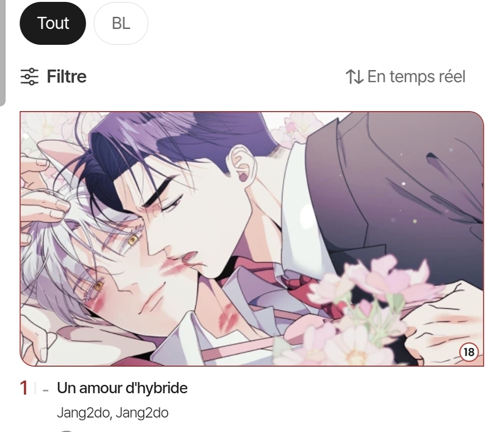Switch to the Tout tab
Screen dimensions: 504x432
click(53, 23)
